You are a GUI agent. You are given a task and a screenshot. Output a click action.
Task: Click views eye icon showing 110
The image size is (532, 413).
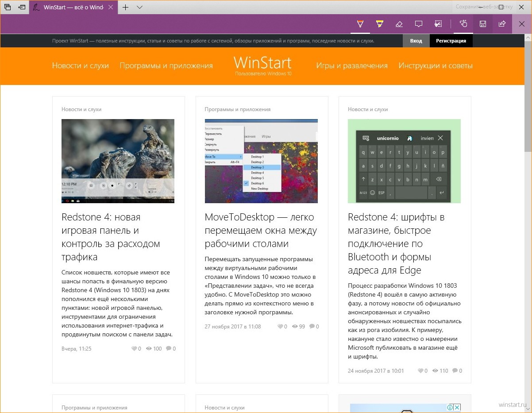436,371
